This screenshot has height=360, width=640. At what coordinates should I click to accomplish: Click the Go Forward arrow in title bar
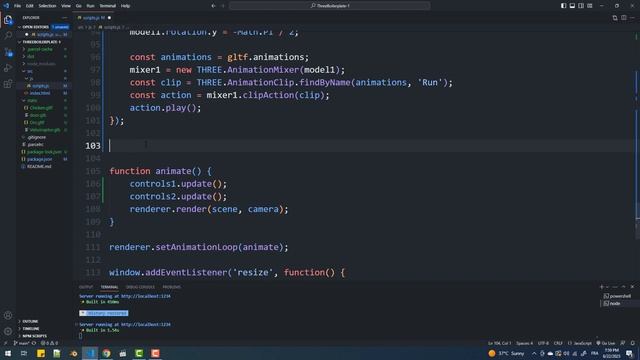(223, 6)
